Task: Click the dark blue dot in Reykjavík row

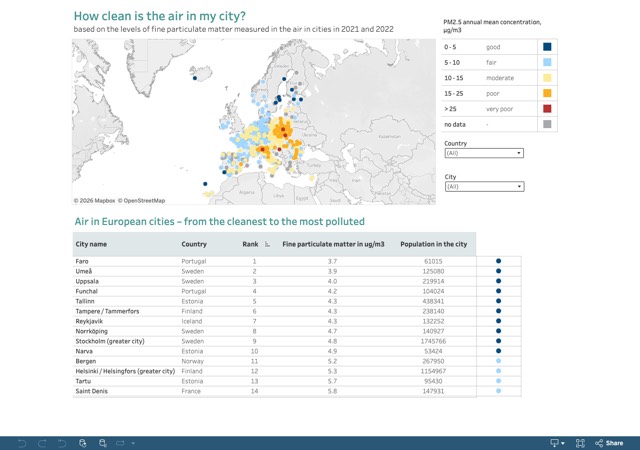Action: [498, 321]
